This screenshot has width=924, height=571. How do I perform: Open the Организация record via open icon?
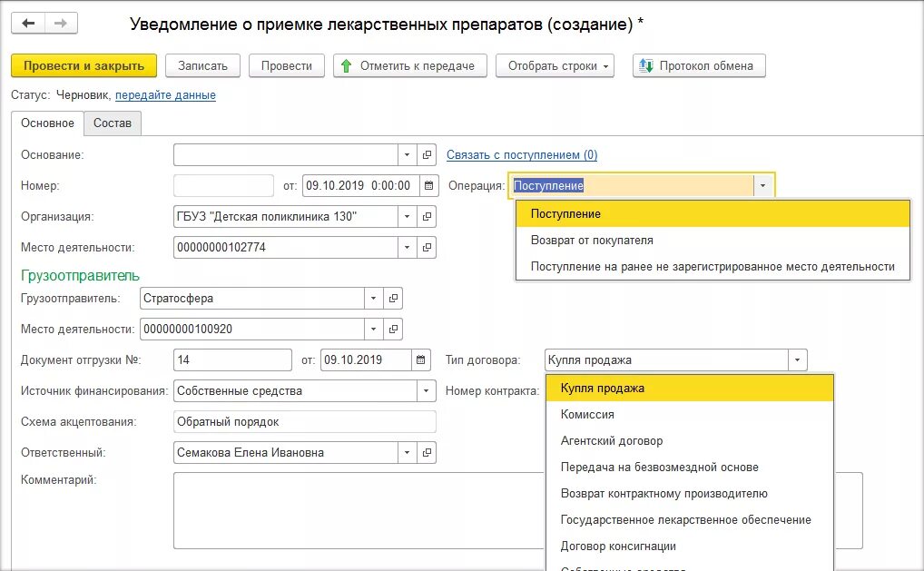tap(428, 217)
